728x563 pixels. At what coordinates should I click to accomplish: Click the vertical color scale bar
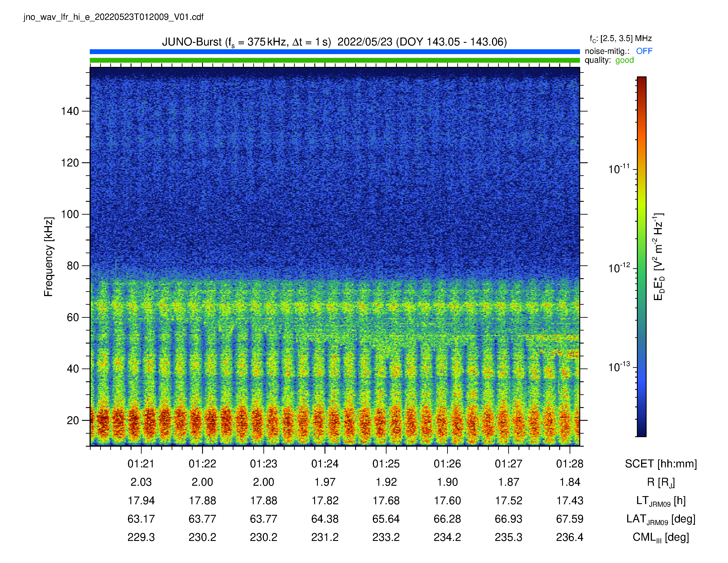tap(642, 257)
